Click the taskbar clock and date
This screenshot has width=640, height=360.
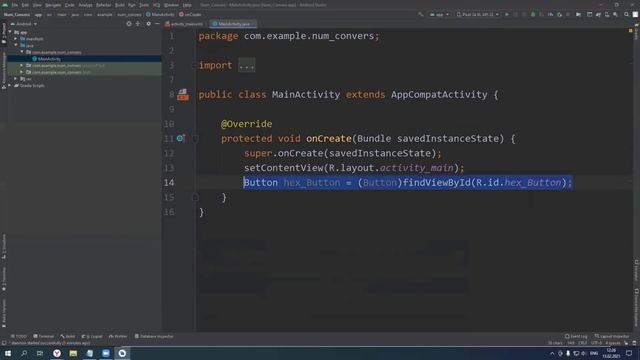coord(611,353)
